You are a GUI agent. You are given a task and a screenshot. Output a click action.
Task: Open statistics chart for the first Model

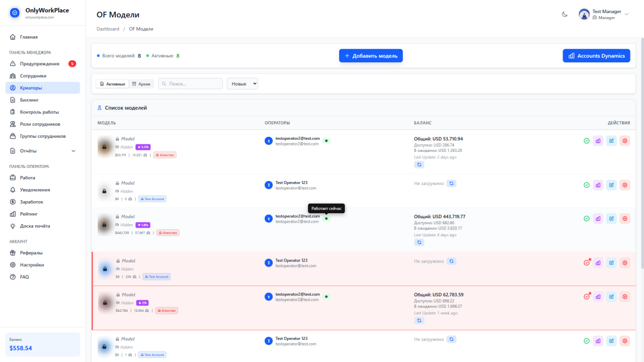598,141
